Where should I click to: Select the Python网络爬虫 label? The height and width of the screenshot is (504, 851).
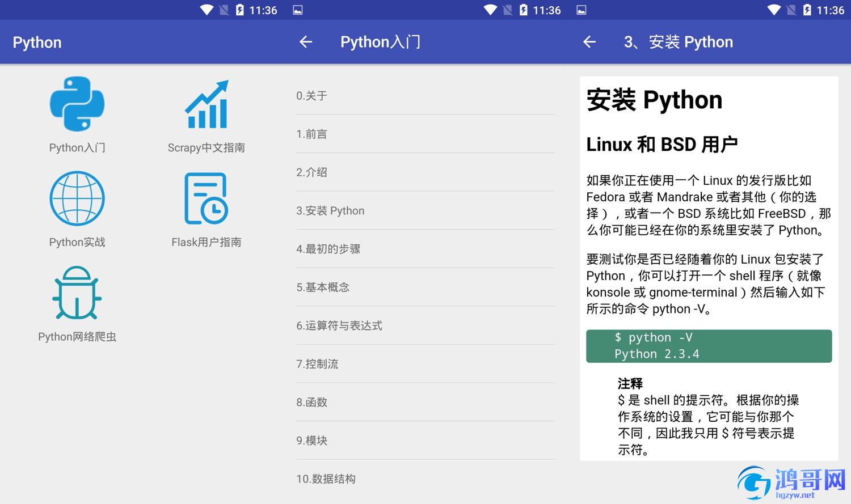(x=77, y=337)
